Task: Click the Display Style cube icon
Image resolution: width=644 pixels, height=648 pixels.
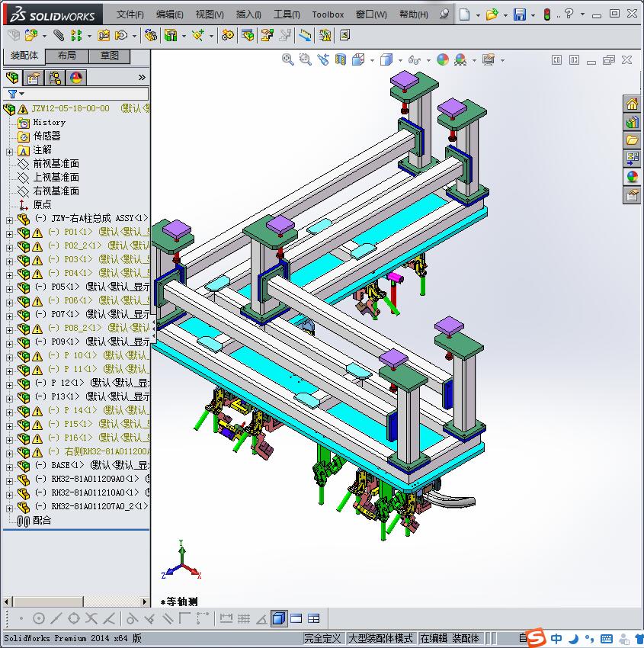Action: 386,60
